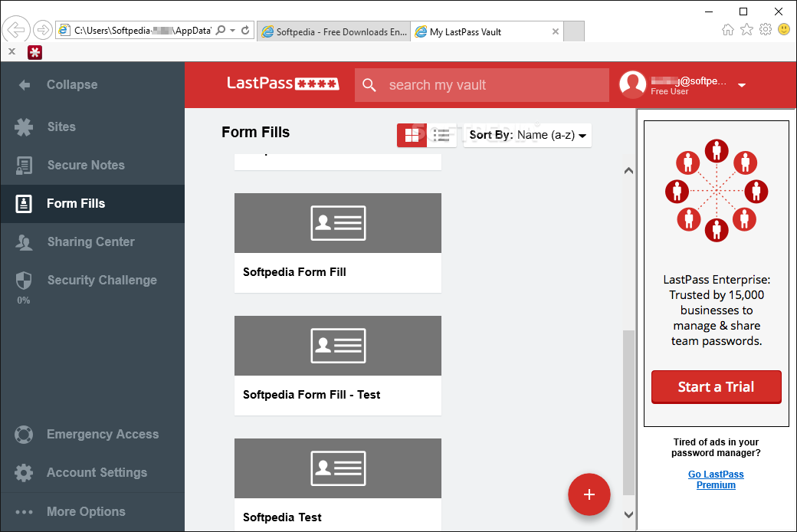This screenshot has height=532, width=797.
Task: Expand the account menu arrow
Action: (x=742, y=85)
